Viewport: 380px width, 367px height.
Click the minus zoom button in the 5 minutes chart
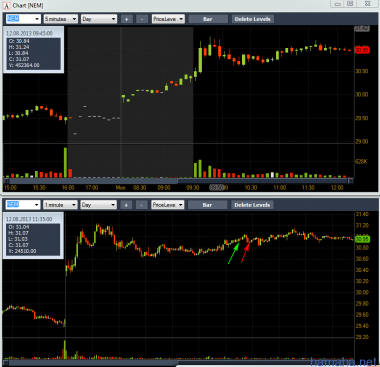coord(142,19)
